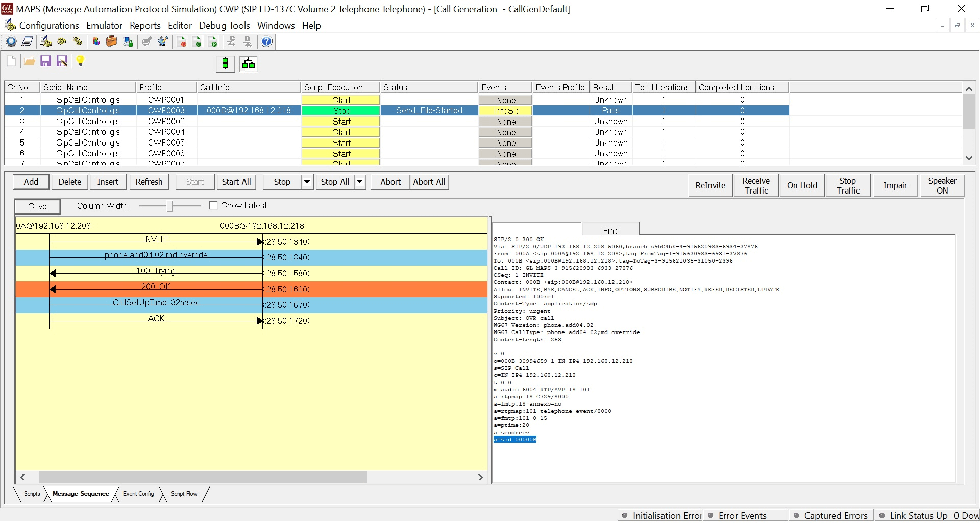Create a new file with blank page icon
This screenshot has width=980, height=523.
[11, 61]
